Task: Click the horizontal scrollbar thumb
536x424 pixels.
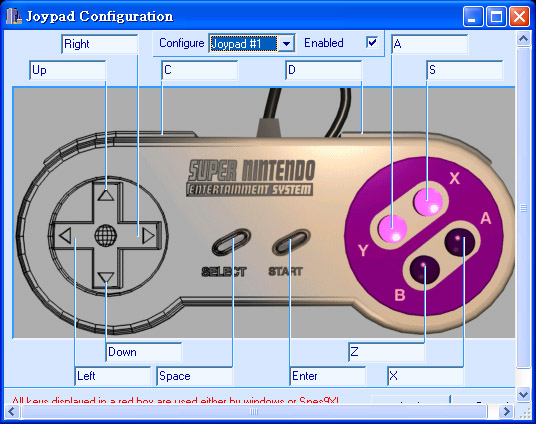Action: pyautogui.click(x=254, y=411)
